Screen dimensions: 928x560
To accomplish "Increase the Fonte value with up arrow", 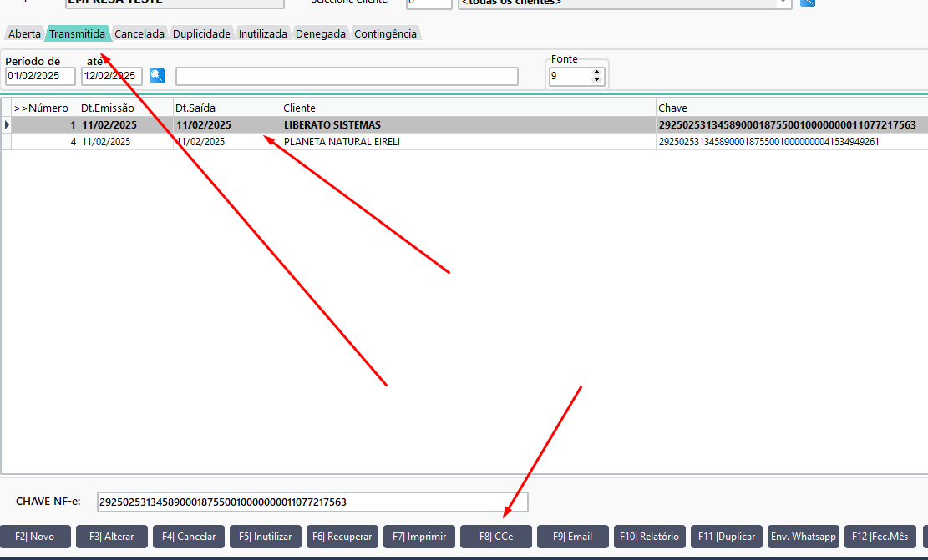I will click(x=596, y=72).
